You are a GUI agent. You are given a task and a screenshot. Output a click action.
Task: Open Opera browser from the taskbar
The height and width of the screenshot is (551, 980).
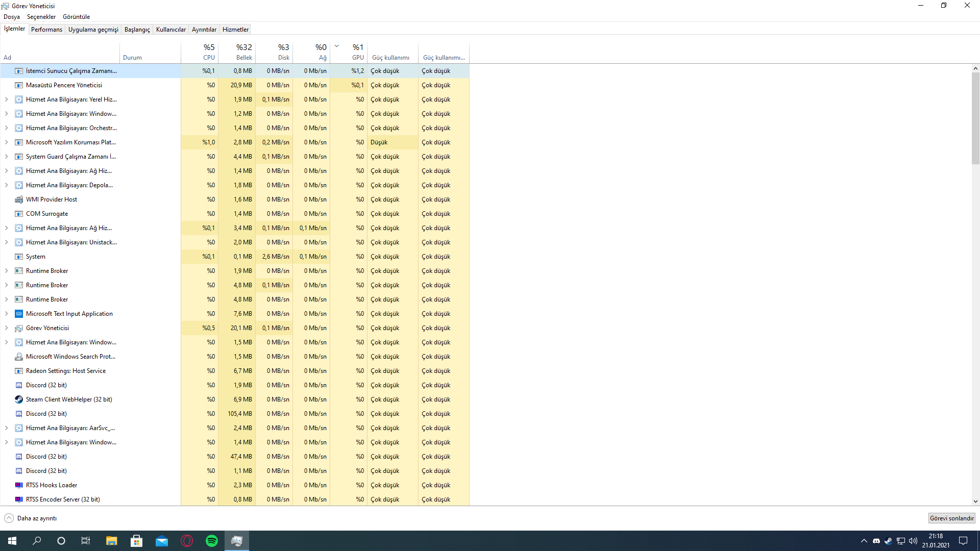click(187, 541)
